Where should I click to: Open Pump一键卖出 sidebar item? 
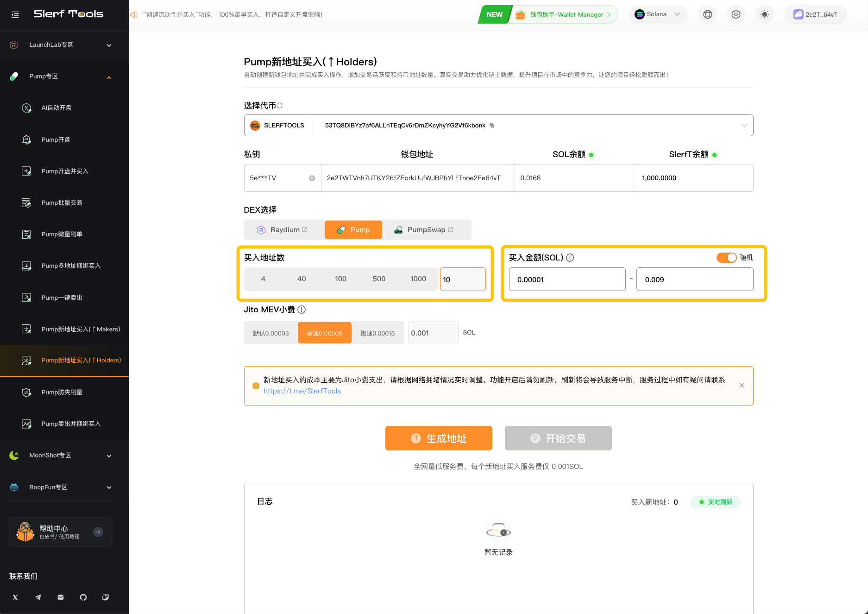tap(64, 298)
